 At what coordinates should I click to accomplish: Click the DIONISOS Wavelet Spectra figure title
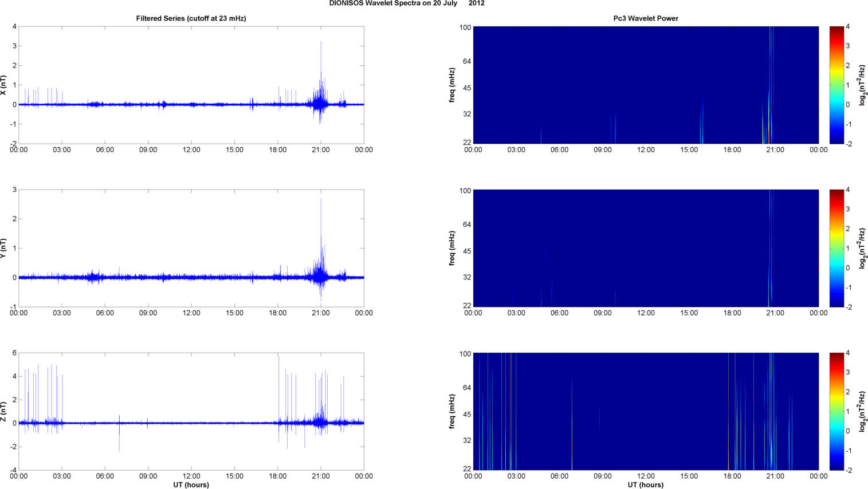coord(407,3)
